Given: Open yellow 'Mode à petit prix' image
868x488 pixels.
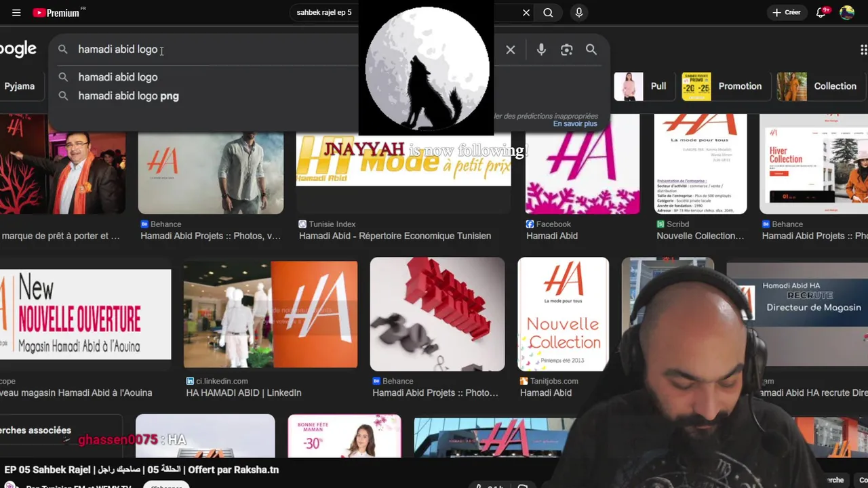Looking at the screenshot, I should point(403,161).
